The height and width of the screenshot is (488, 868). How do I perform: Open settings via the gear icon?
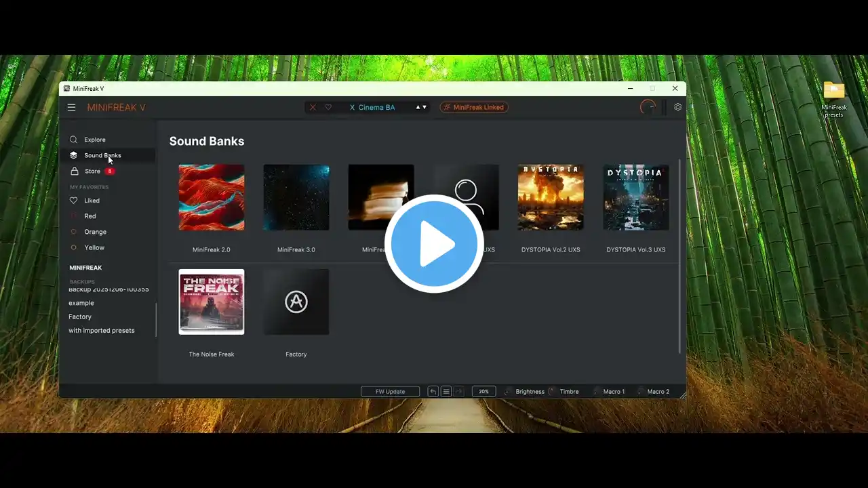click(x=677, y=107)
